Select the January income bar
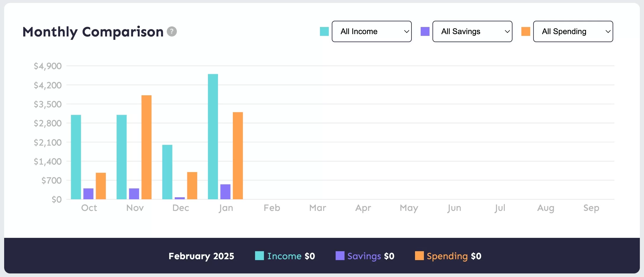This screenshot has width=644, height=277. click(213, 136)
